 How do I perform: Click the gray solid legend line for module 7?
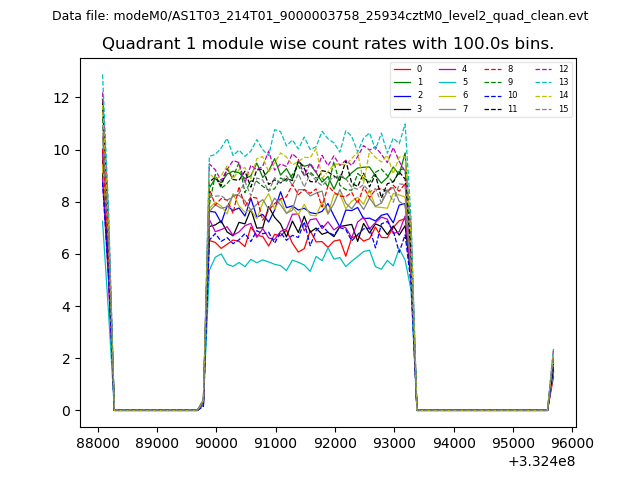[446, 108]
